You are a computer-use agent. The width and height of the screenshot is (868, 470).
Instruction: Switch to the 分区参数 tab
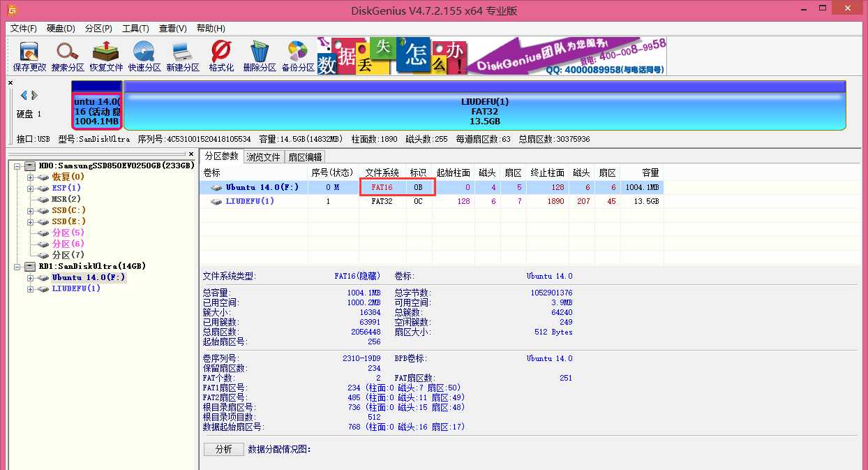coord(221,156)
